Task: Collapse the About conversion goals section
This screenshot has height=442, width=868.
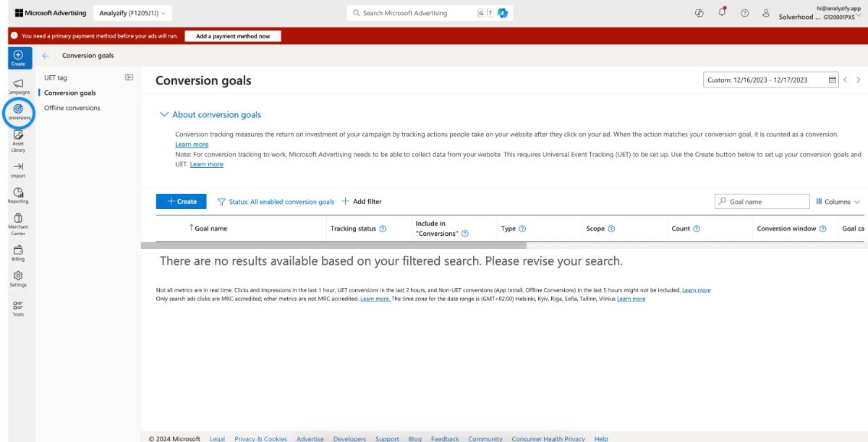Action: 210,114
